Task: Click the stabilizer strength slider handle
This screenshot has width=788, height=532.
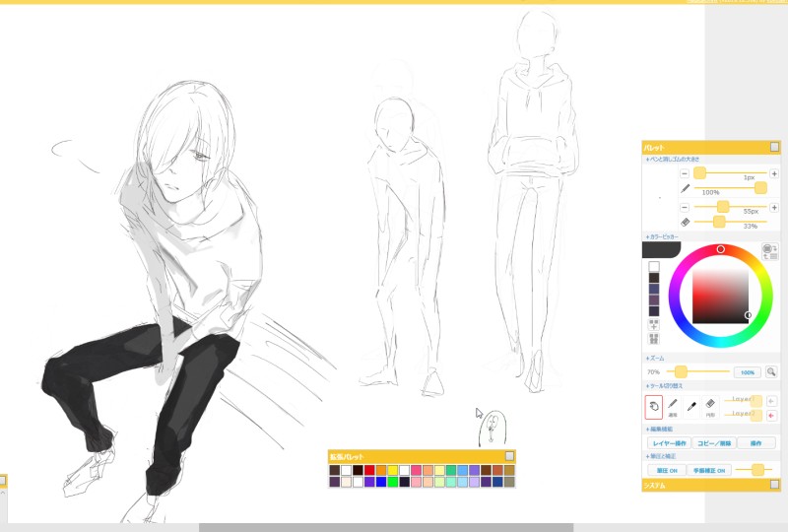Action: click(x=757, y=470)
